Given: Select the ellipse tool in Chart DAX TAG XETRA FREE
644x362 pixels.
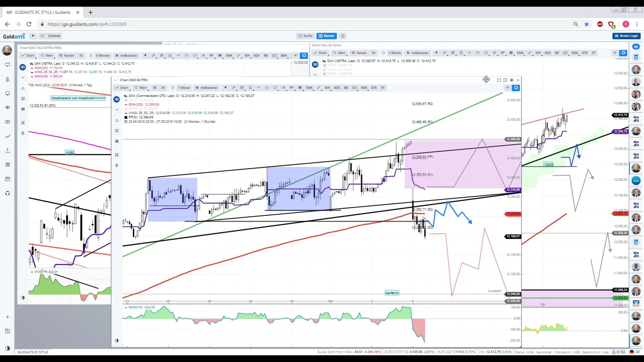Looking at the screenshot, I should pos(186,56).
